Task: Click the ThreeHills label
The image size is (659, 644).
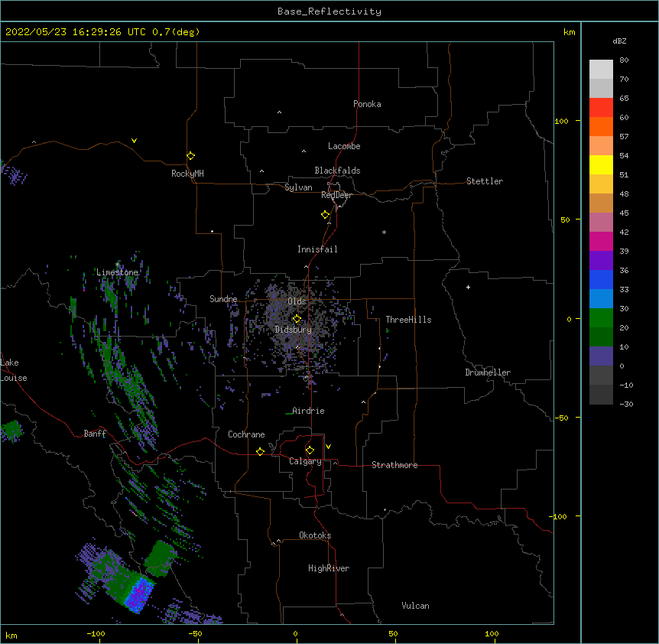Action: 408,320
